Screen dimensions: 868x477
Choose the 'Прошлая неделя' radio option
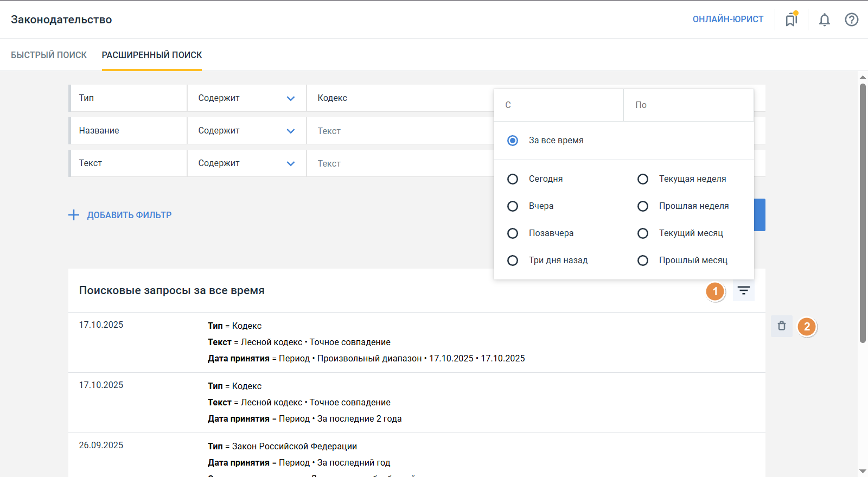point(643,206)
